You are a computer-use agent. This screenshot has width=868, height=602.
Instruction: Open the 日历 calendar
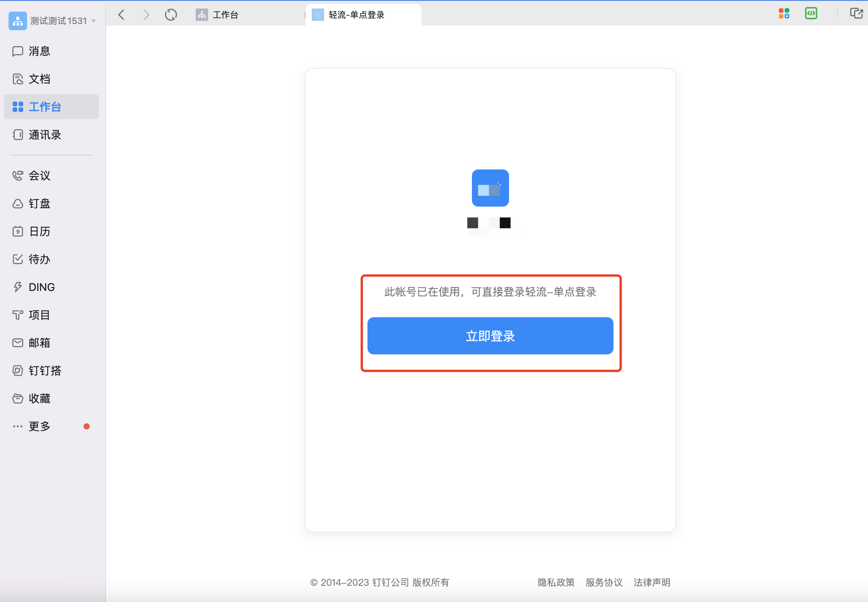point(32,231)
